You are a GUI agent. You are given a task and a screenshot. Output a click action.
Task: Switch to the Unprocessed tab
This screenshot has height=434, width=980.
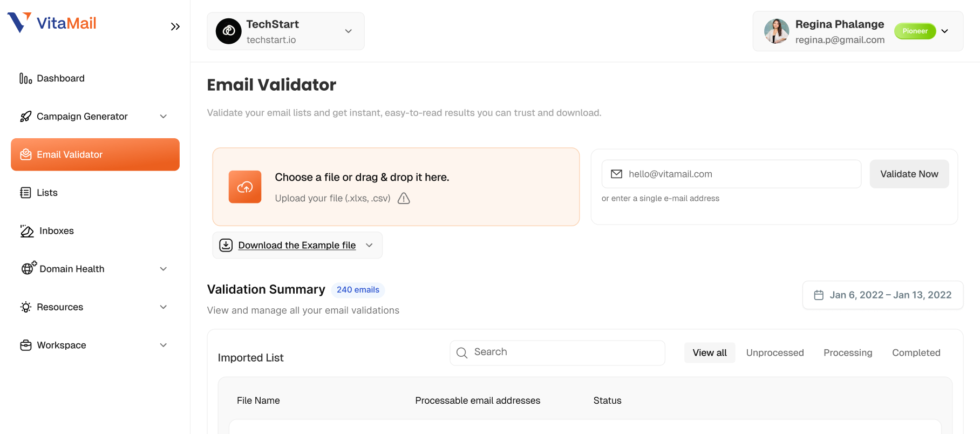775,352
